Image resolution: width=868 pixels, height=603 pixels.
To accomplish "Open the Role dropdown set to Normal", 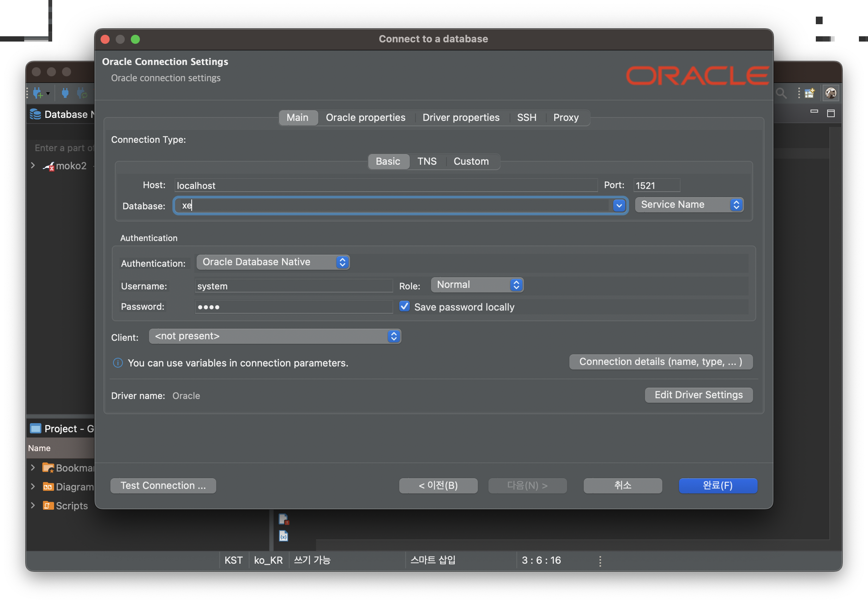I will tap(477, 285).
